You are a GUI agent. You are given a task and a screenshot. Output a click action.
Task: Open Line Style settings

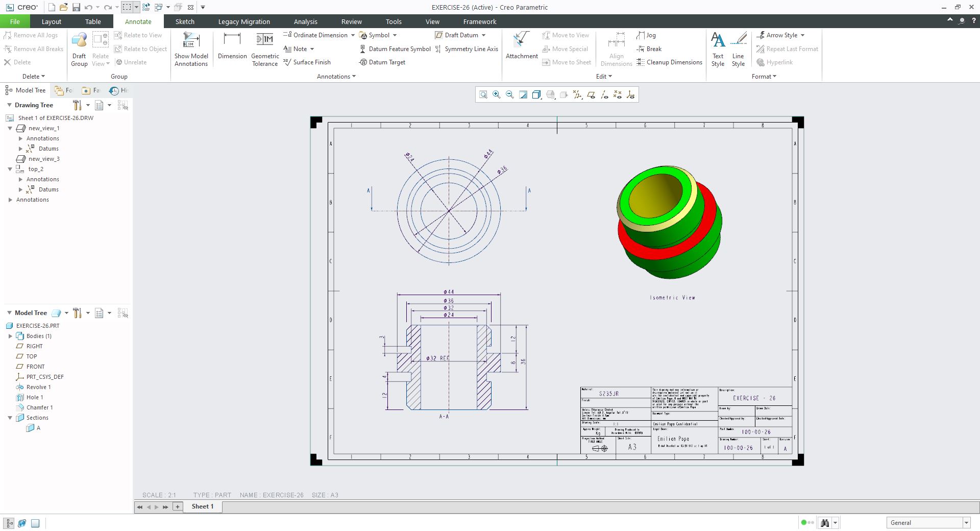point(738,49)
